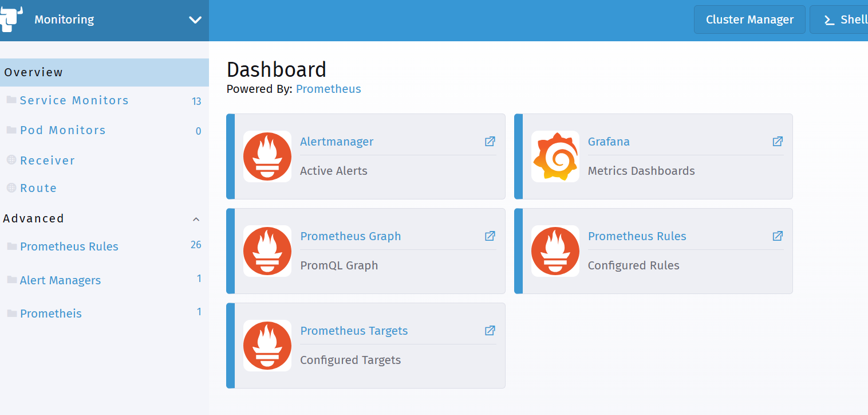Click the Service Monitors count 13
Screen dimensions: 868x415
(196, 101)
